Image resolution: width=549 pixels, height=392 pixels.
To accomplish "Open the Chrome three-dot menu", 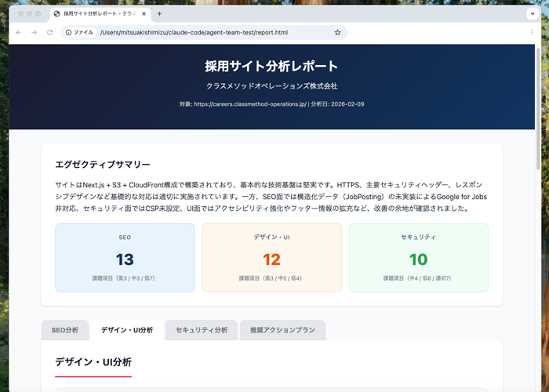I will [531, 32].
